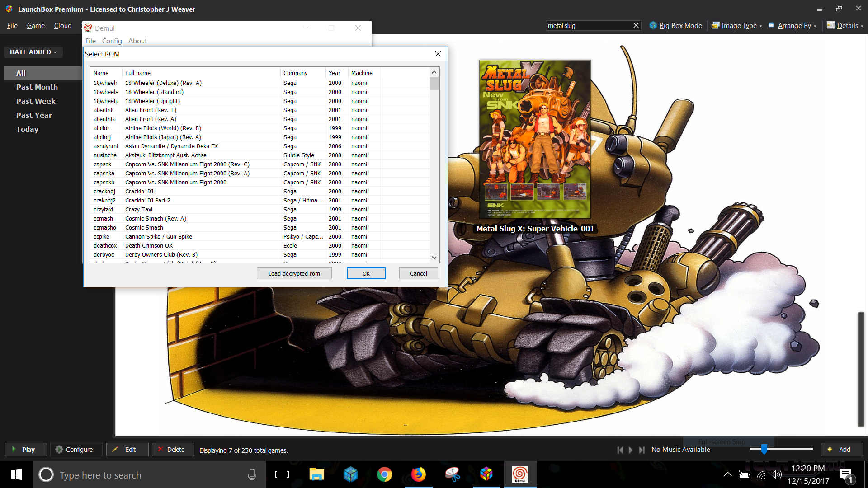Expand the Arrange By dropdown
The height and width of the screenshot is (488, 868).
pos(793,26)
